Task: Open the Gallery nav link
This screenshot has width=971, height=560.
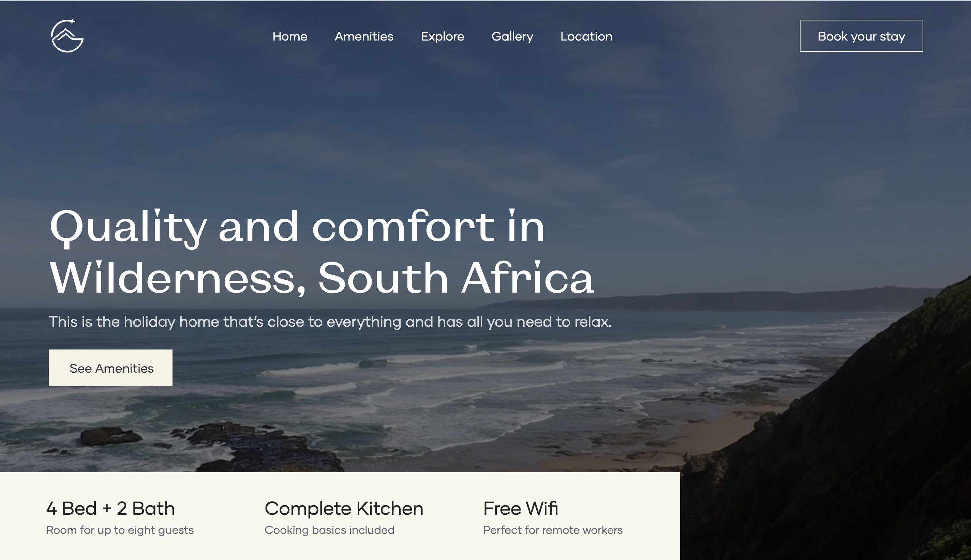Action: click(x=512, y=36)
